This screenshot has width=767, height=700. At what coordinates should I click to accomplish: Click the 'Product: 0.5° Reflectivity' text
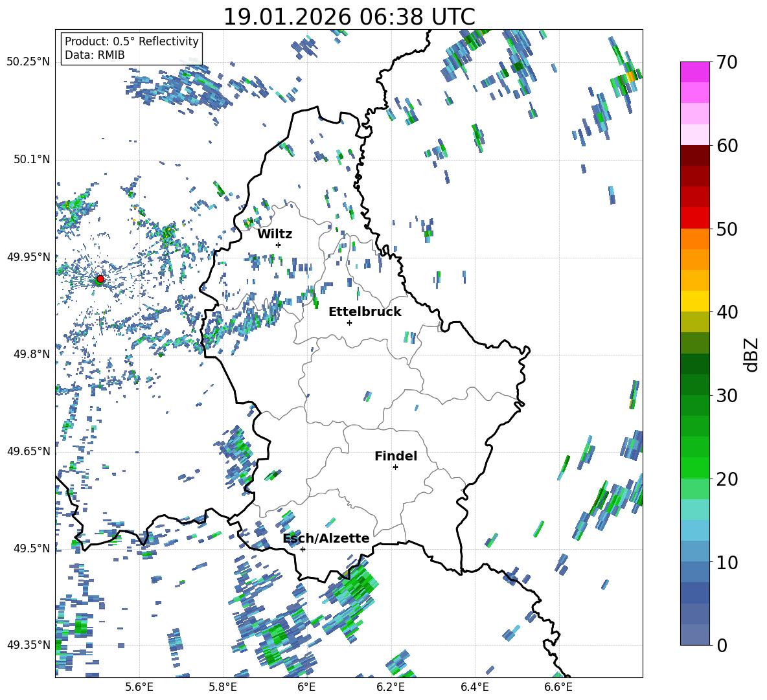click(x=132, y=41)
